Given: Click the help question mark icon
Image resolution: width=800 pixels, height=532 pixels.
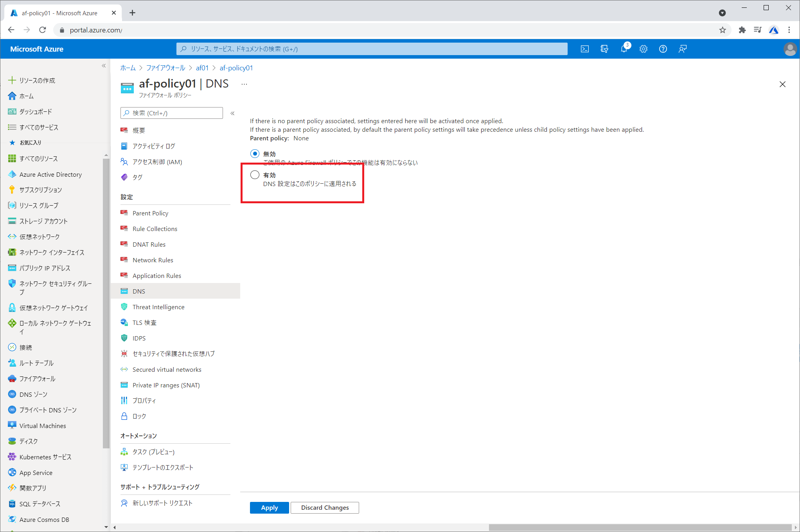Looking at the screenshot, I should [663, 49].
